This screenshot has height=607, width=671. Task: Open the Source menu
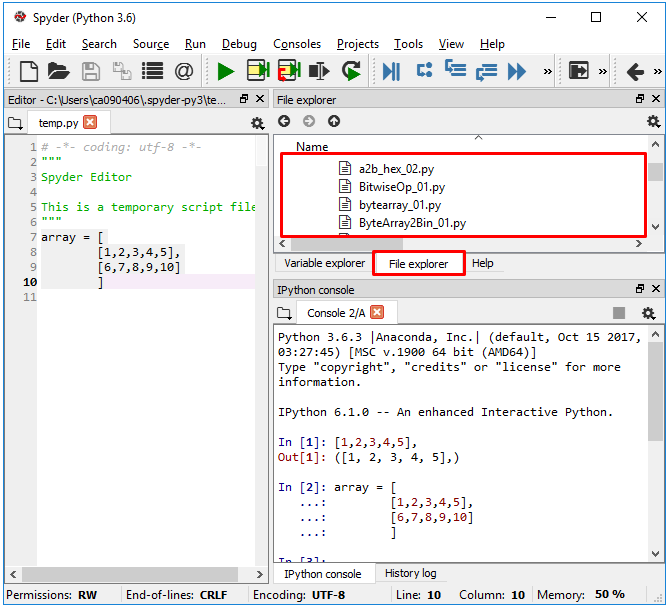pos(151,44)
